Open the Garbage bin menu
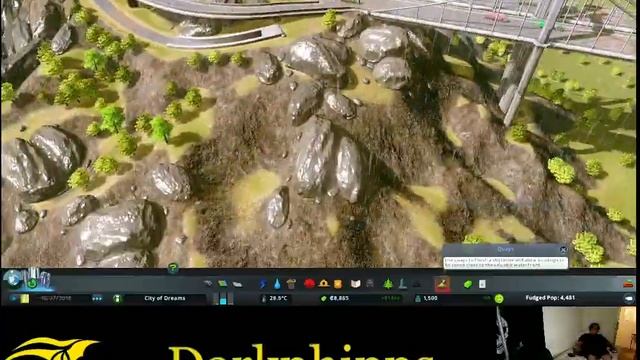Screen dimensions: 640x360 point(291,284)
